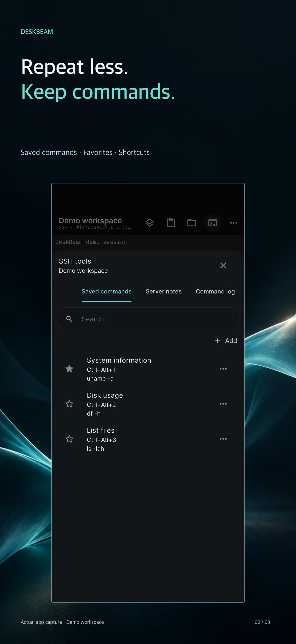296x644 pixels.
Task: Open options for Disk usage command
Action: [223, 404]
